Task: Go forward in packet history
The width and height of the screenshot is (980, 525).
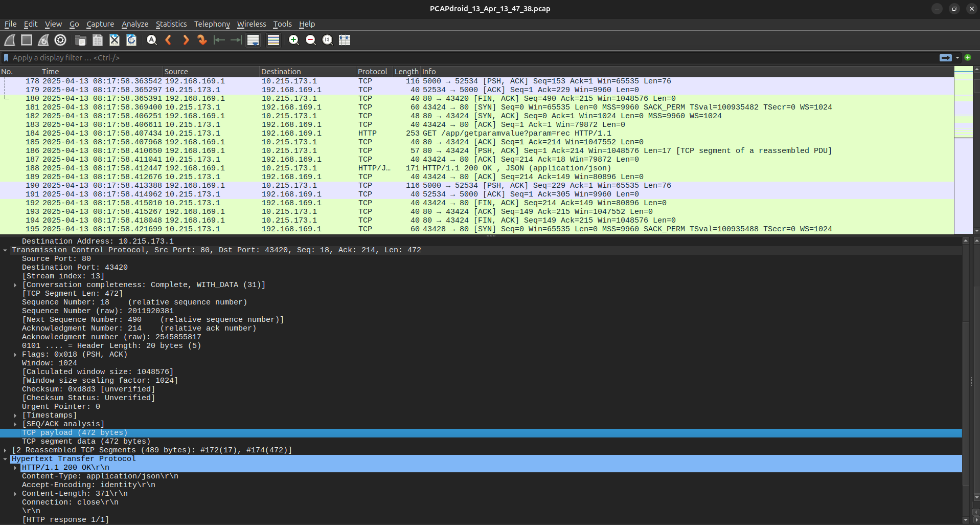Action: 186,40
